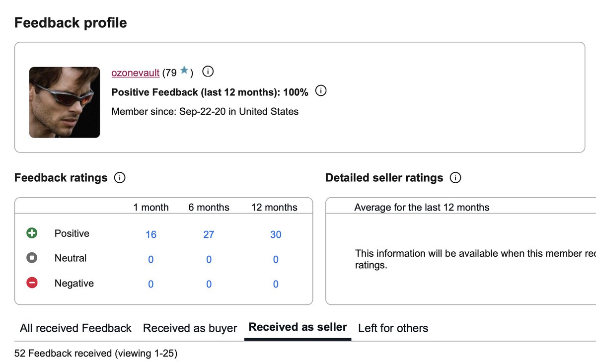Viewport: 596px width, 364px height.
Task: Open the ozonevault username link
Action: [136, 73]
